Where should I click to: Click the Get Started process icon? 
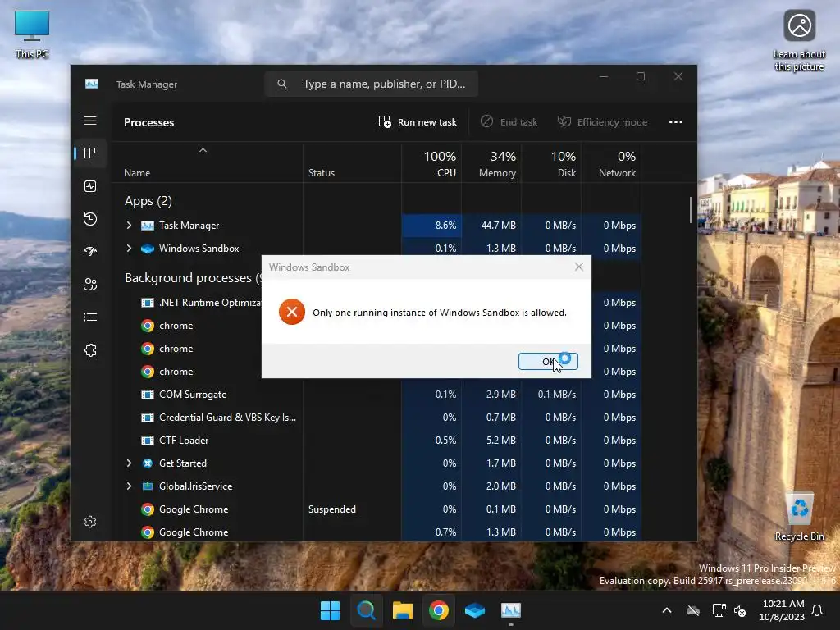coord(148,463)
